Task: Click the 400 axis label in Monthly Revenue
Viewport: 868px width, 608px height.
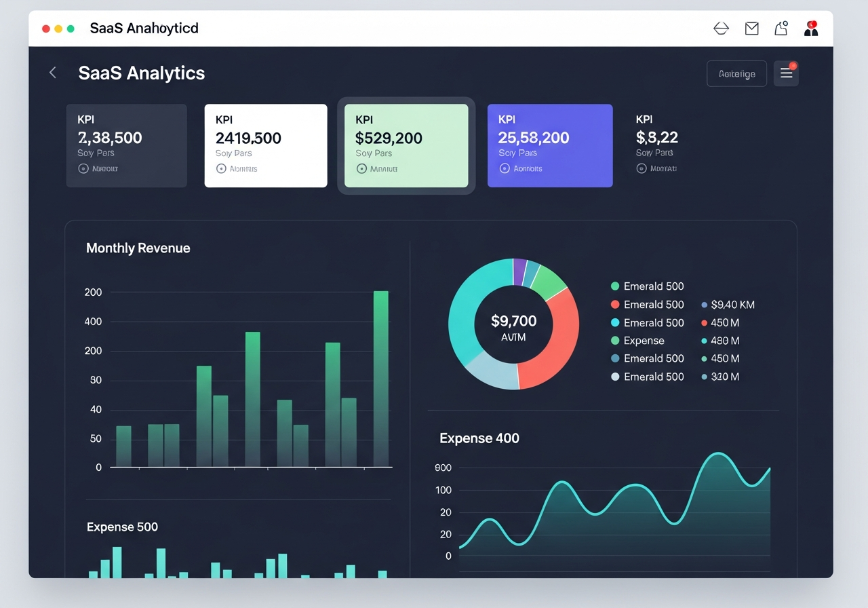Action: click(93, 322)
